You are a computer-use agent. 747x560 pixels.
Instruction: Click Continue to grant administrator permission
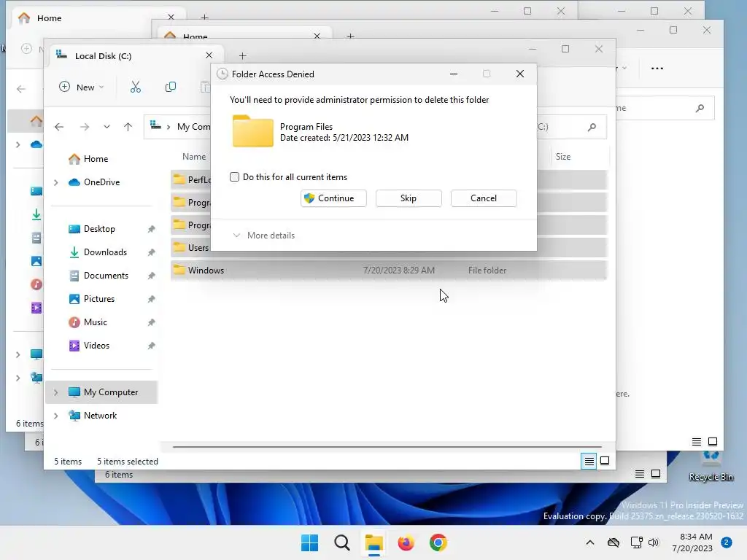(333, 198)
